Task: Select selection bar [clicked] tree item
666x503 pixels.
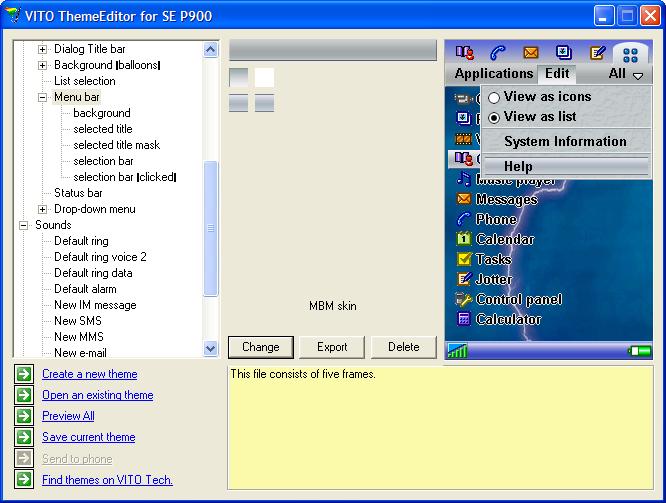Action: pos(124,177)
